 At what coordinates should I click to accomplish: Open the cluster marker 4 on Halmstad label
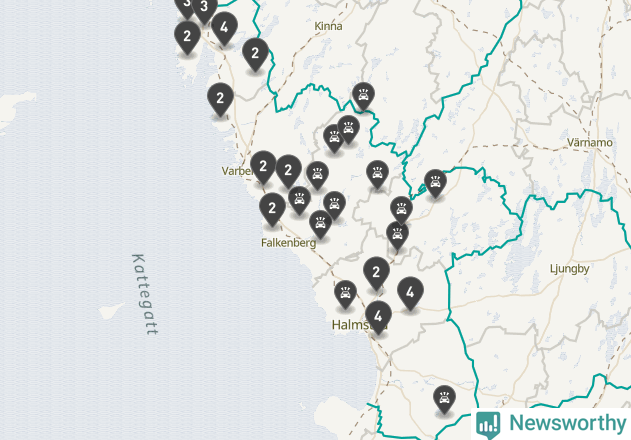378,316
